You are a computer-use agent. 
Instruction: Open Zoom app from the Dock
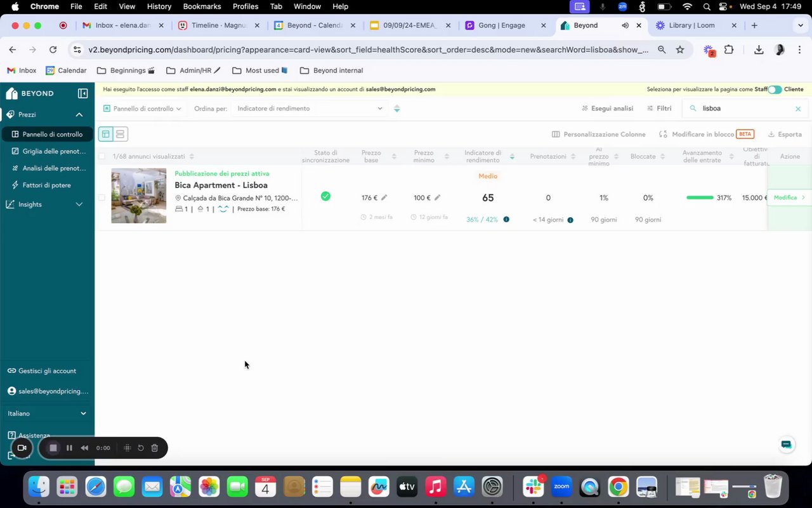[561, 487]
